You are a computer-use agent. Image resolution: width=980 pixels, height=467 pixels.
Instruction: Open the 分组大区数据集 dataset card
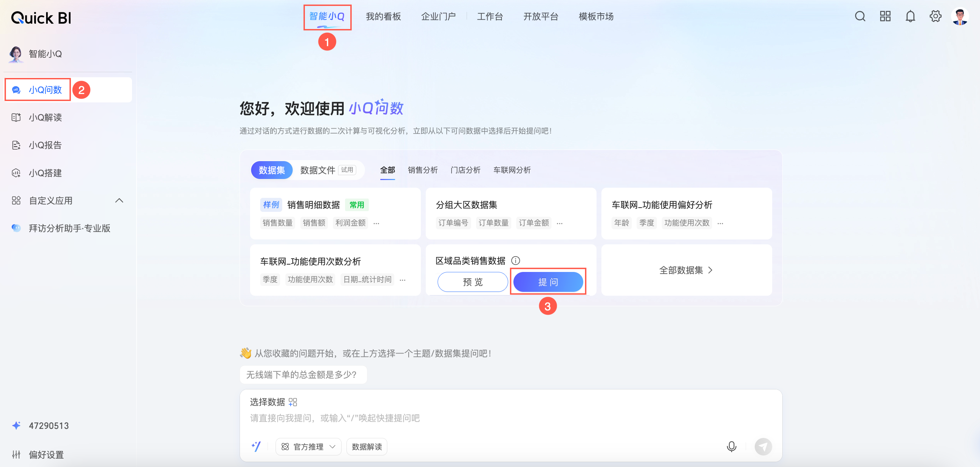click(511, 213)
